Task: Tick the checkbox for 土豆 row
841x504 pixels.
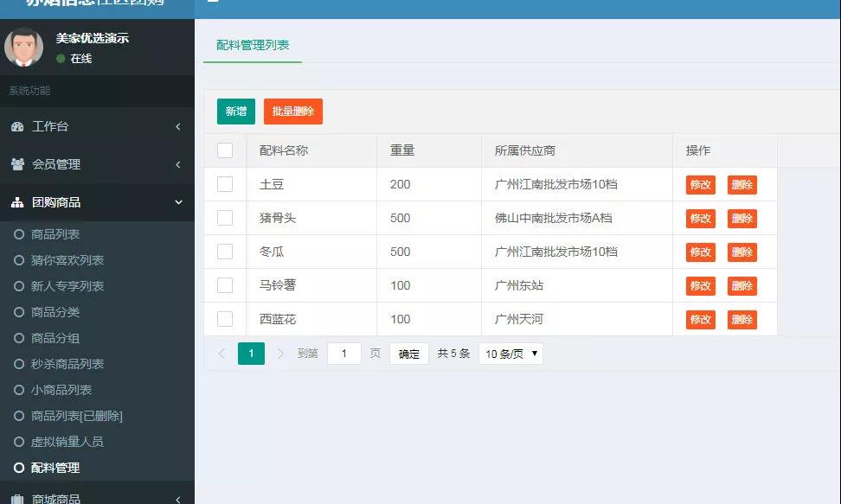Action: [225, 184]
